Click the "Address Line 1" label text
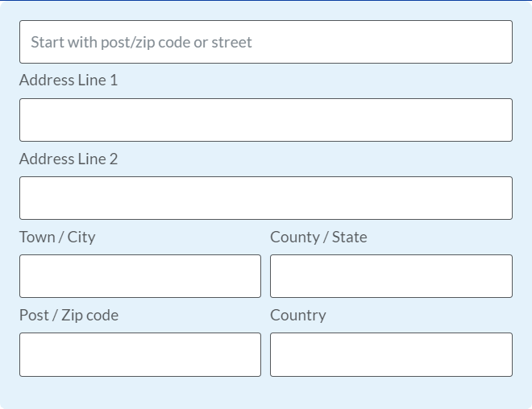This screenshot has height=409, width=532. point(69,81)
